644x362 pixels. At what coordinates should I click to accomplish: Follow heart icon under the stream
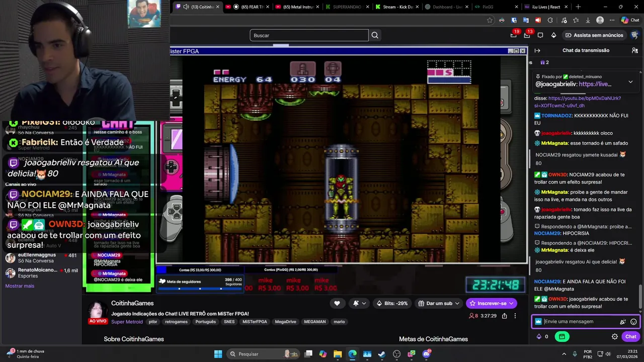pyautogui.click(x=337, y=303)
